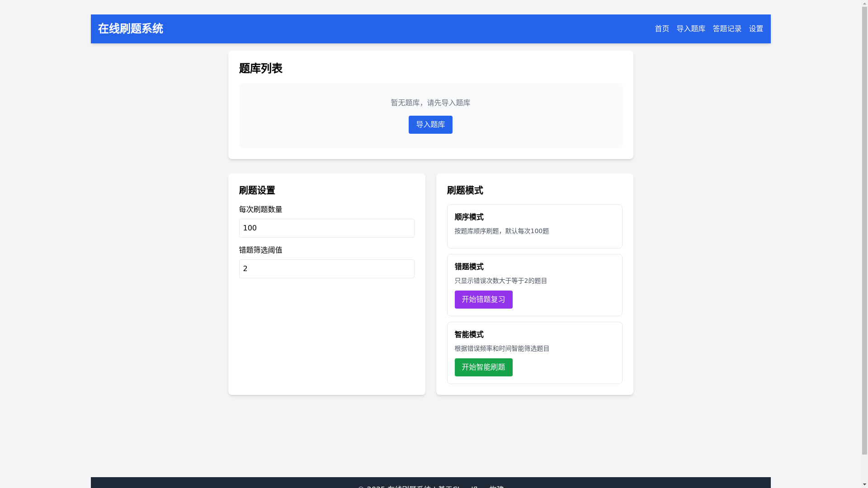Click the text 只显示错误次数大于等于2的题目

click(x=500, y=281)
